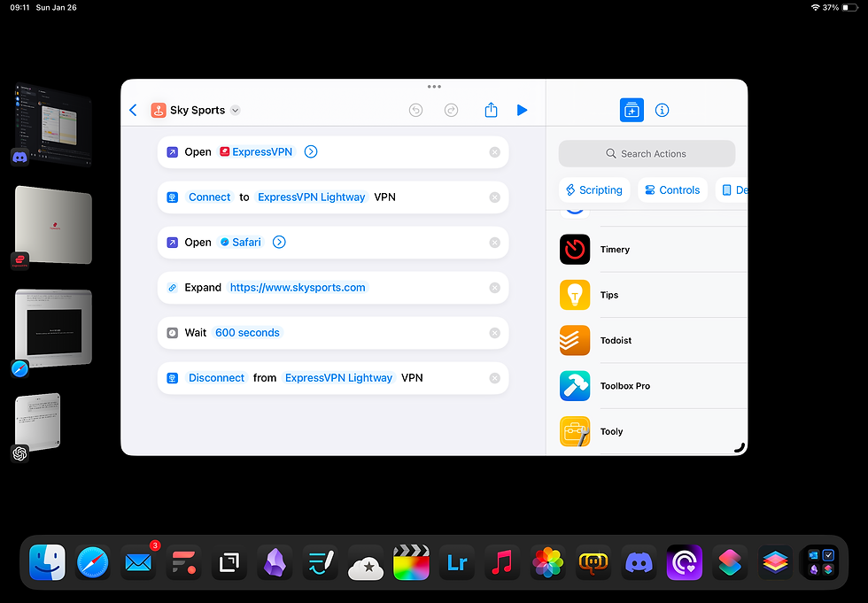Viewport: 868px width, 603px height.
Task: Edit the skysports.com URL
Action: click(x=298, y=287)
